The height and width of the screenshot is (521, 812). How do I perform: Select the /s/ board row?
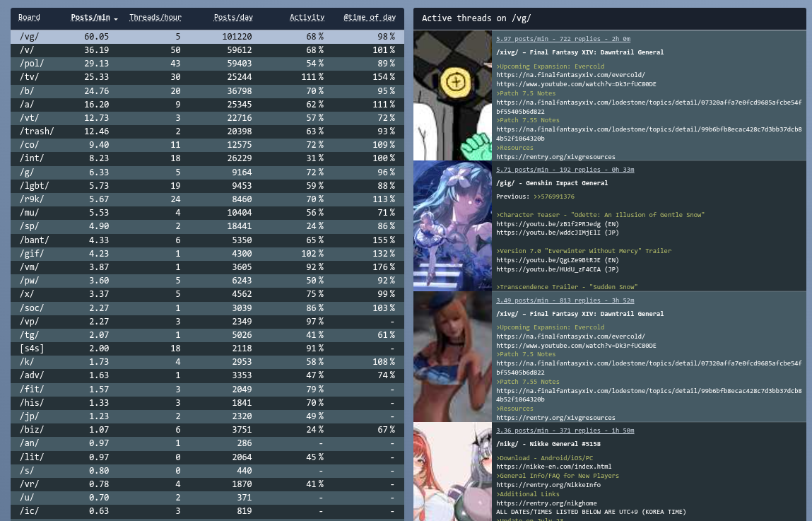207,470
